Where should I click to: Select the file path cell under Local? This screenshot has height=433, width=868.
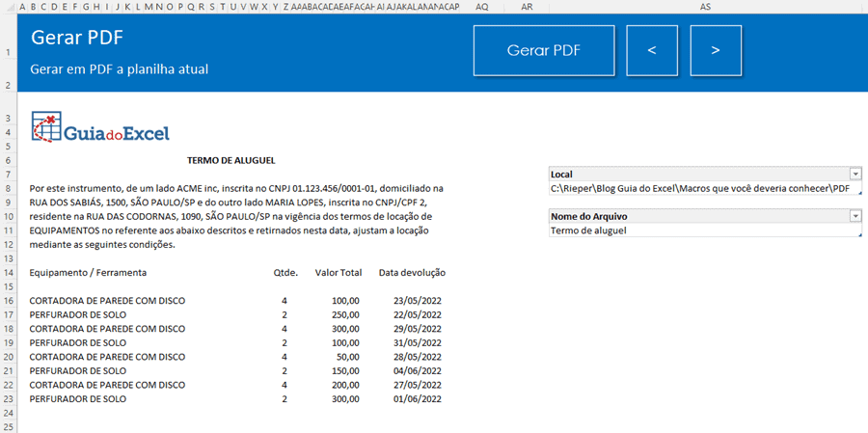click(699, 189)
